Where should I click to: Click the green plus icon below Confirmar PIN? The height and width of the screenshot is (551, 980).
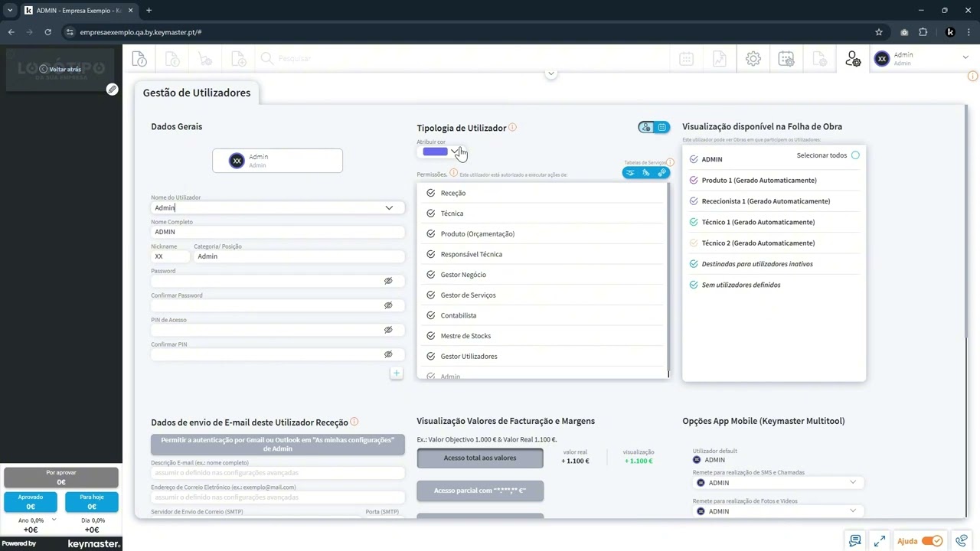click(x=396, y=373)
